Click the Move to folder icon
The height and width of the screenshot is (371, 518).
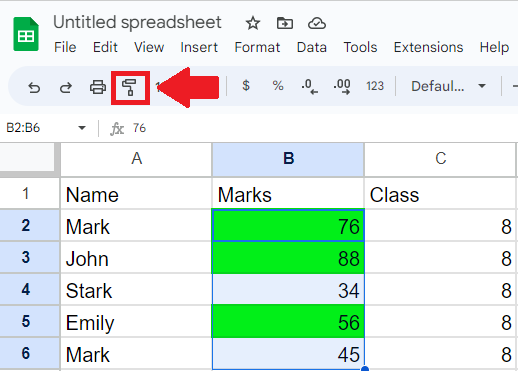click(285, 24)
